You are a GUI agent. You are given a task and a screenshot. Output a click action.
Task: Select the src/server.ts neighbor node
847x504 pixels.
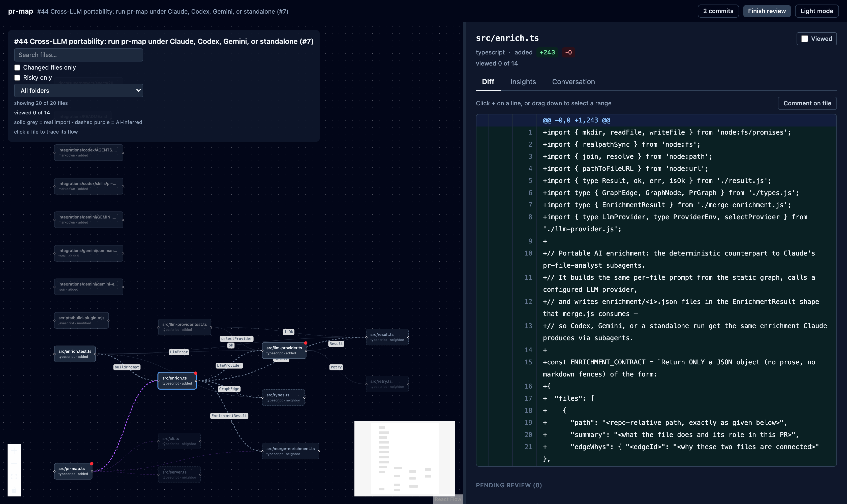click(x=179, y=475)
